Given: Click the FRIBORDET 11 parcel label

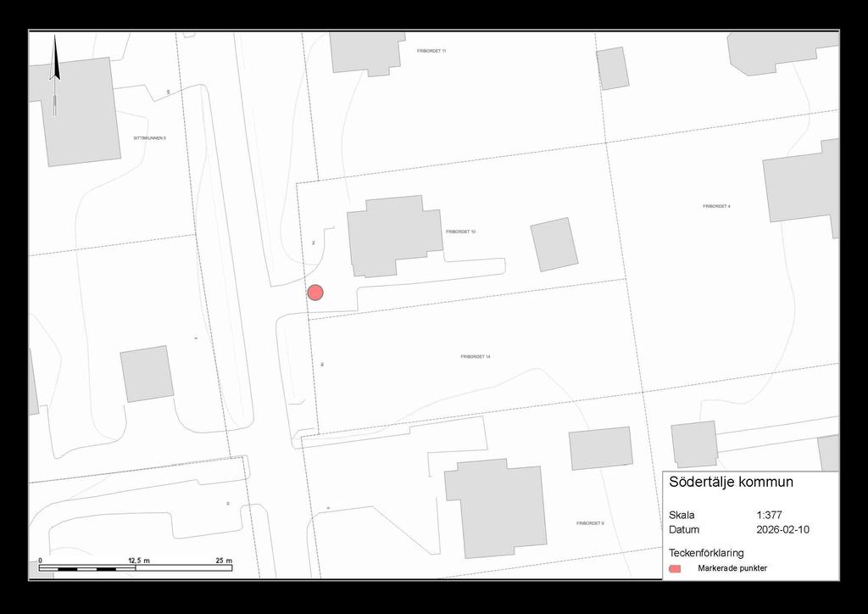Looking at the screenshot, I should (431, 52).
